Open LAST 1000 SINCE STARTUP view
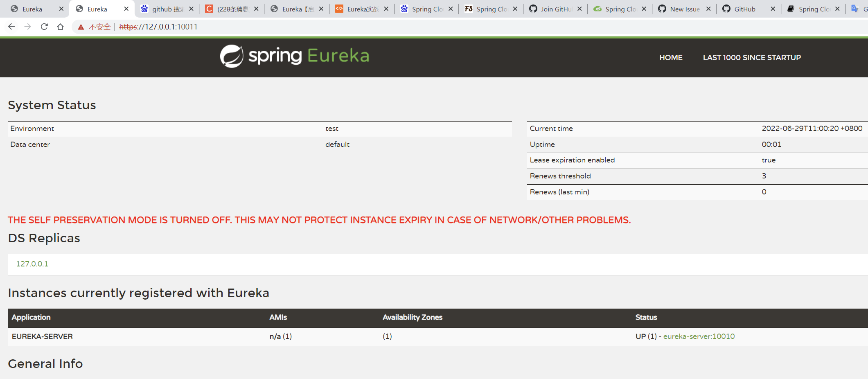868x379 pixels. click(752, 57)
